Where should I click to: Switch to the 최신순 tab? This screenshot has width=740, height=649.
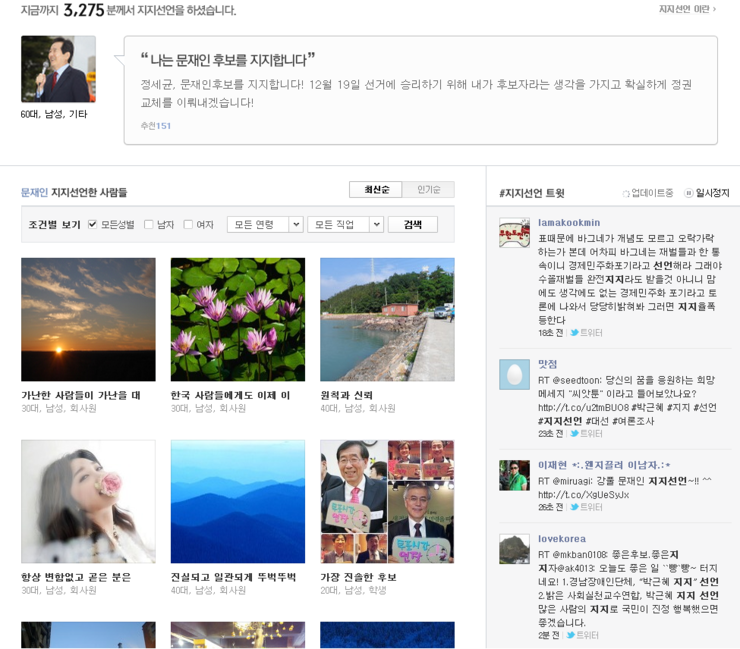point(376,190)
